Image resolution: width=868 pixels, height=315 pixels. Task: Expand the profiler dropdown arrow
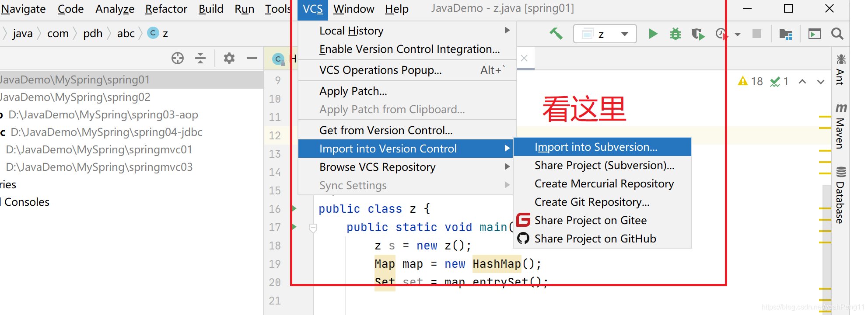738,34
